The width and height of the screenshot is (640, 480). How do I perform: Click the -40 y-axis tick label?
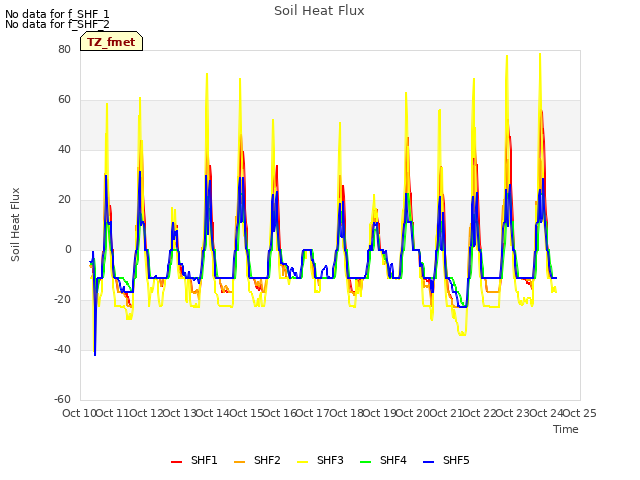click(62, 349)
